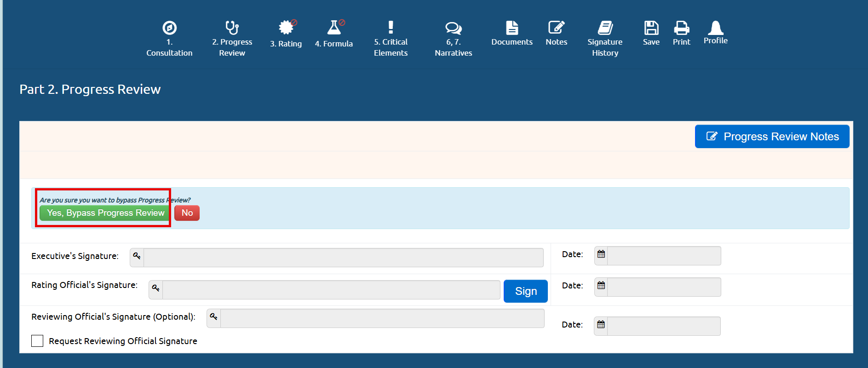This screenshot has width=868, height=368.
Task: Open calendar icon for Rating Official's date
Action: (601, 286)
